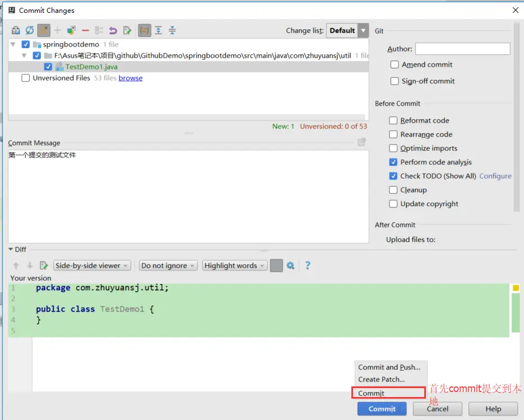Viewport: 524px width, 420px height.
Task: Select Commit and Push... menu item
Action: tap(389, 367)
